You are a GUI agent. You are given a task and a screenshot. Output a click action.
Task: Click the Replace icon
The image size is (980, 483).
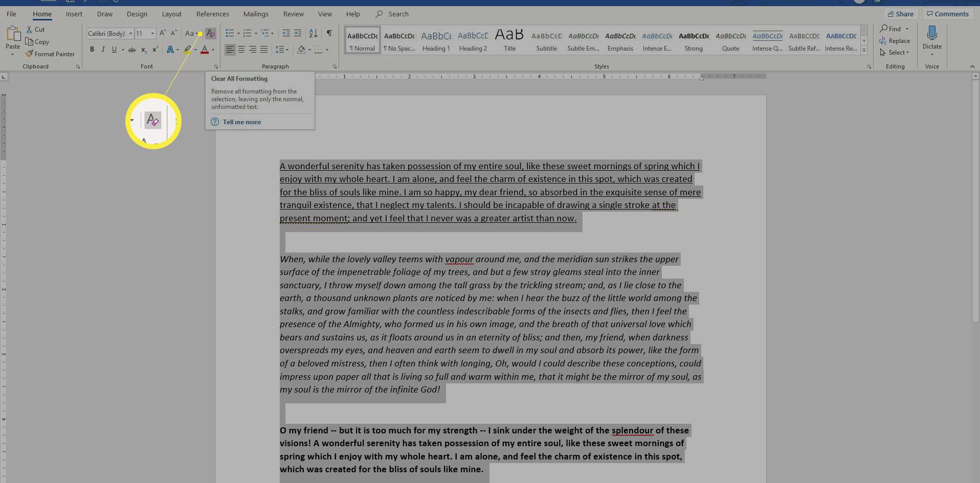click(883, 41)
